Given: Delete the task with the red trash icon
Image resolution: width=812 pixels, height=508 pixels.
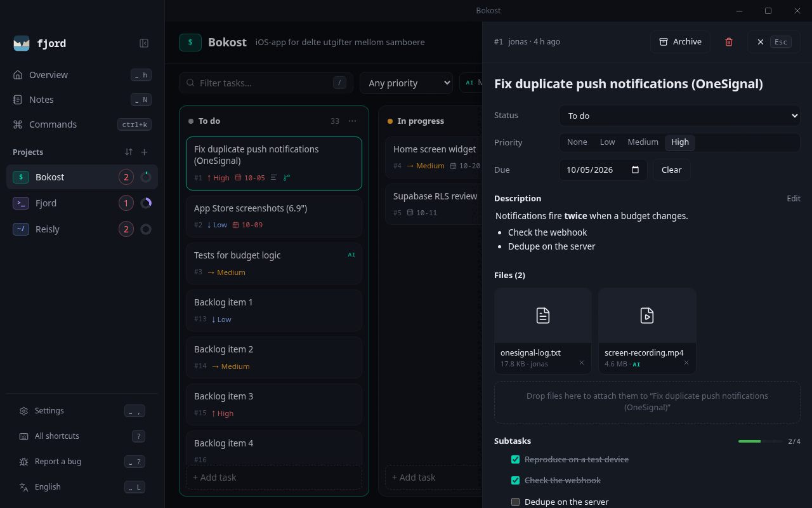Looking at the screenshot, I should pyautogui.click(x=729, y=42).
